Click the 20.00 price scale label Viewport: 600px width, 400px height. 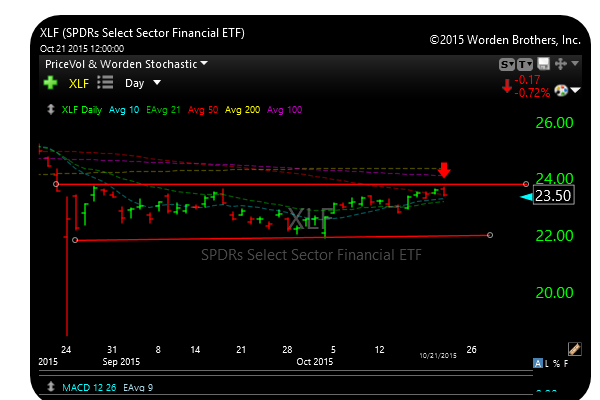pos(554,293)
